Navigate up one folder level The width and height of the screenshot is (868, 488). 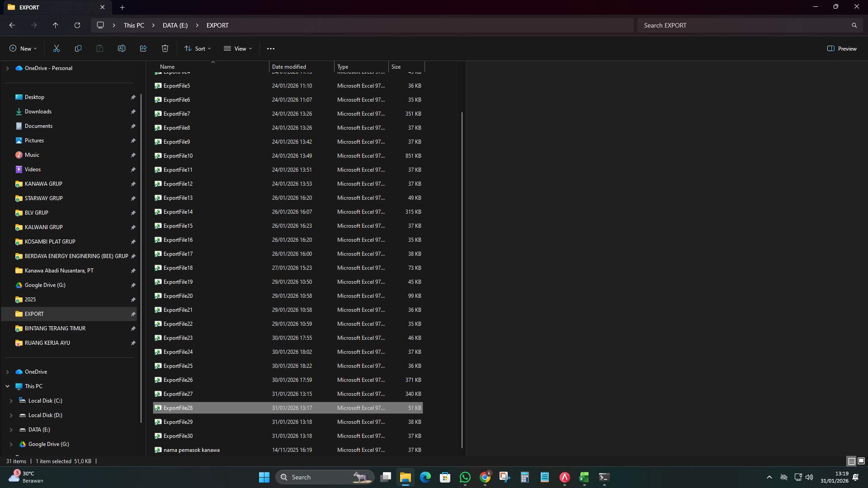(x=55, y=25)
